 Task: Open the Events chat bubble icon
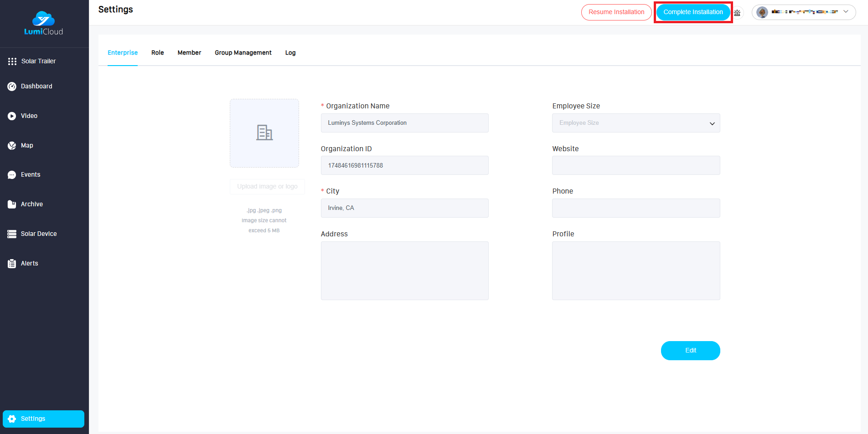pyautogui.click(x=12, y=175)
